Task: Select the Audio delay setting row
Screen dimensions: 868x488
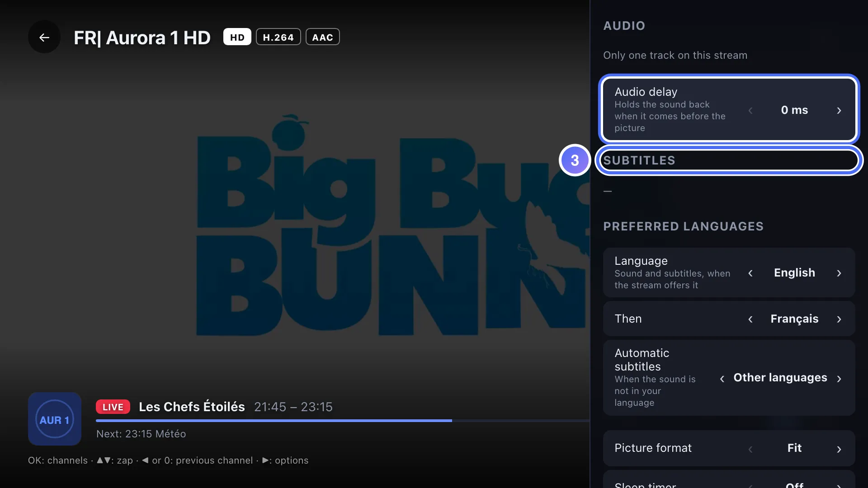Action: [729, 109]
